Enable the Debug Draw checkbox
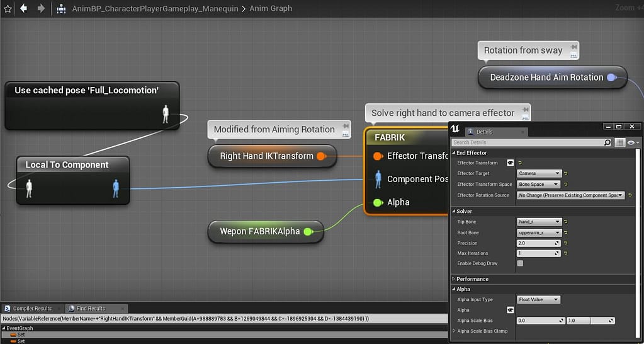Viewport: 644px width, 344px height. [x=520, y=263]
